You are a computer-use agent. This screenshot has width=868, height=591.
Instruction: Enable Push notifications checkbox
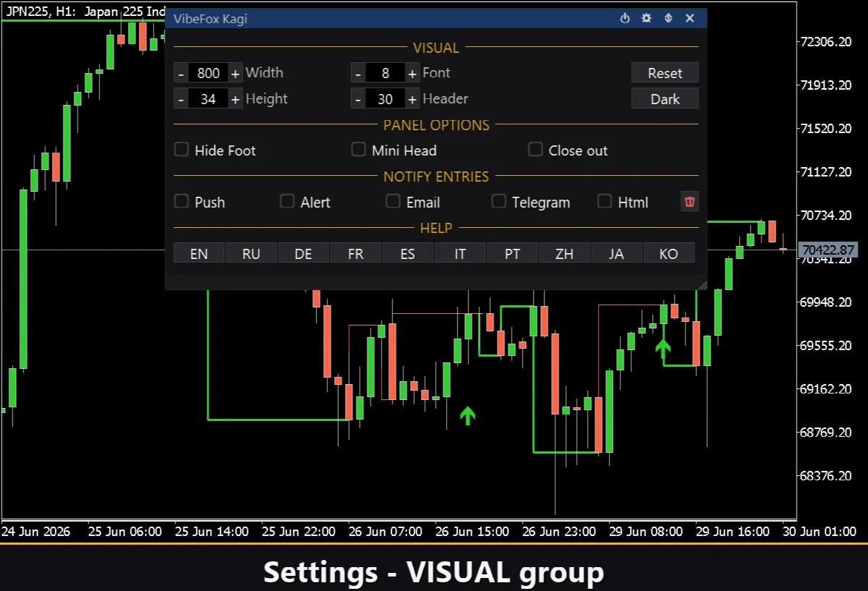tap(182, 201)
